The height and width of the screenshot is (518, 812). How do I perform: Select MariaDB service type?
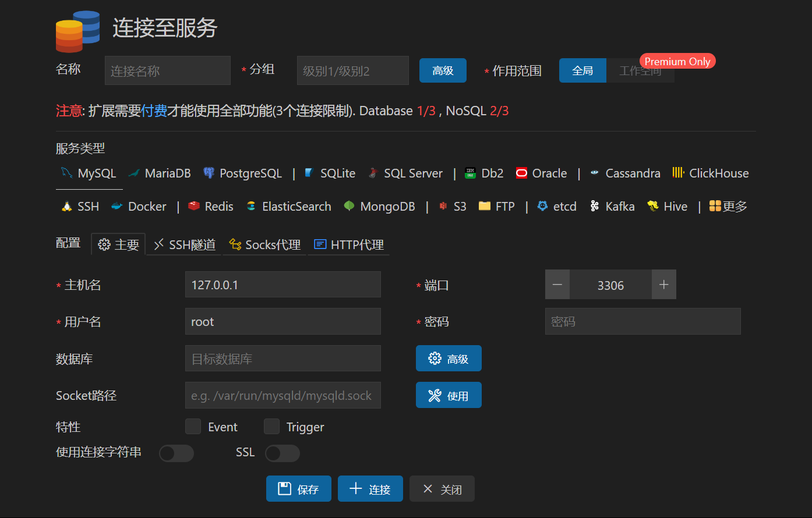(160, 173)
